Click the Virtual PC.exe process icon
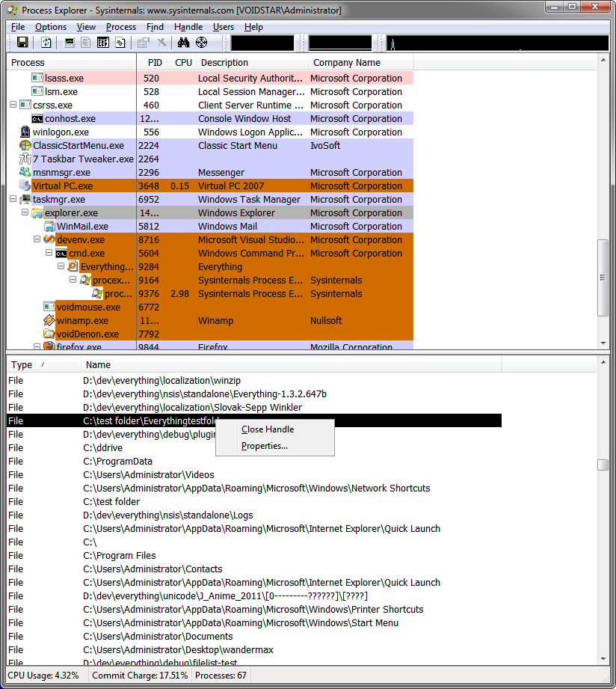 click(x=25, y=186)
